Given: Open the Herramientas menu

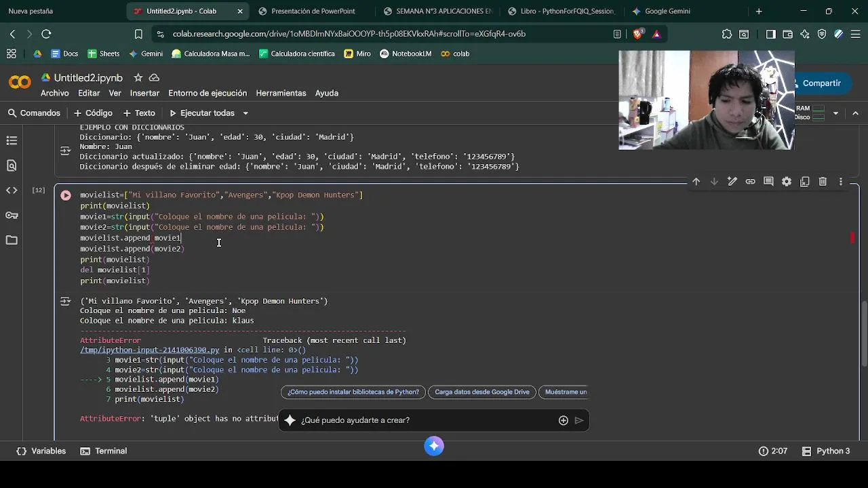Looking at the screenshot, I should pyautogui.click(x=281, y=93).
